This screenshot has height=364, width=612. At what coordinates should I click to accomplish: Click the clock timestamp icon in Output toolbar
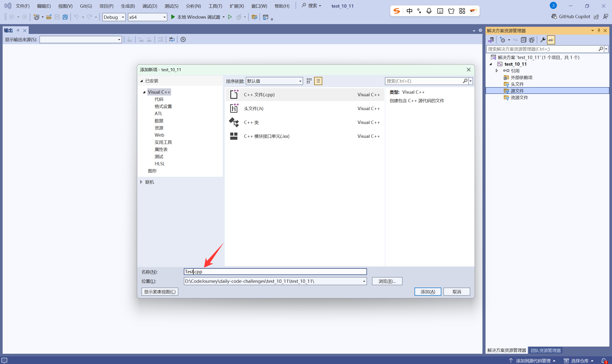click(x=183, y=39)
